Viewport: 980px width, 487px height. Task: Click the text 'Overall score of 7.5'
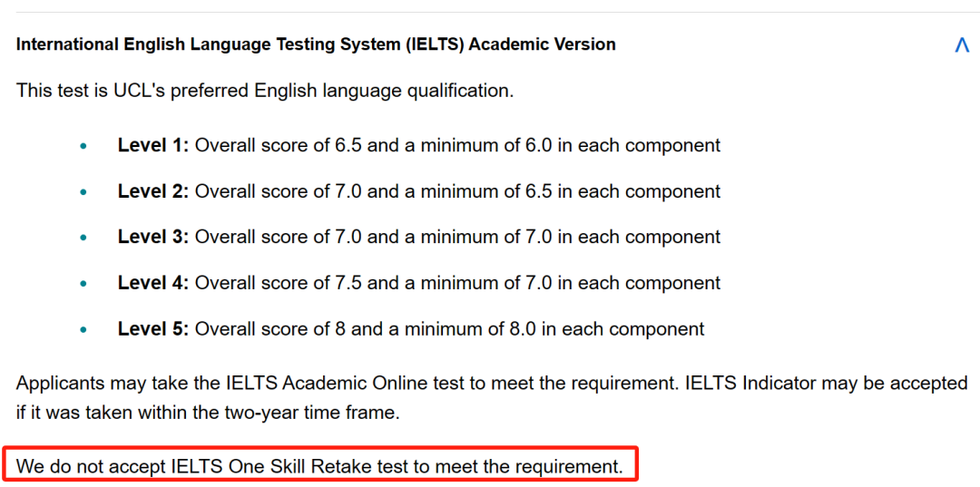[x=279, y=283]
